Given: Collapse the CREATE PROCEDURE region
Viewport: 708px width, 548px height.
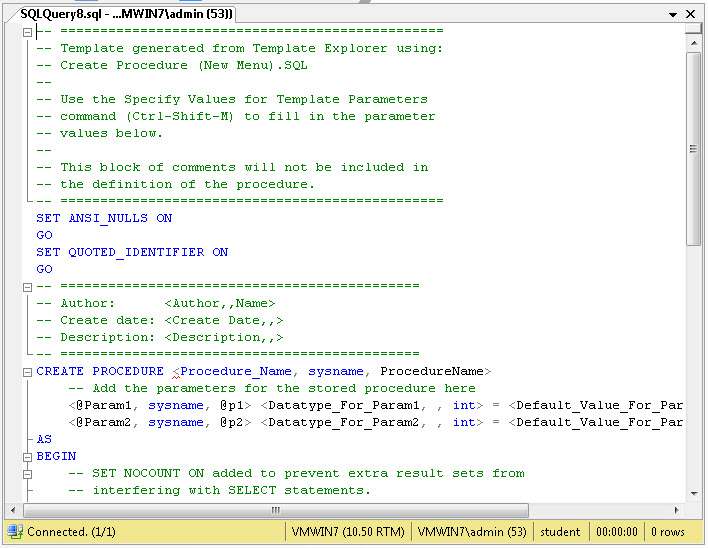Looking at the screenshot, I should [28, 372].
